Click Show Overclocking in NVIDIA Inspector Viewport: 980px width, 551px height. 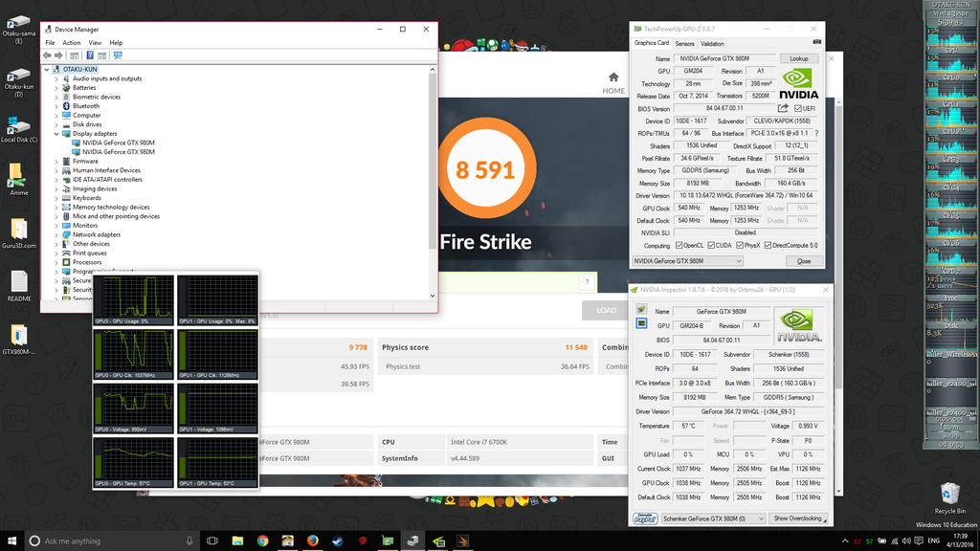click(x=797, y=518)
